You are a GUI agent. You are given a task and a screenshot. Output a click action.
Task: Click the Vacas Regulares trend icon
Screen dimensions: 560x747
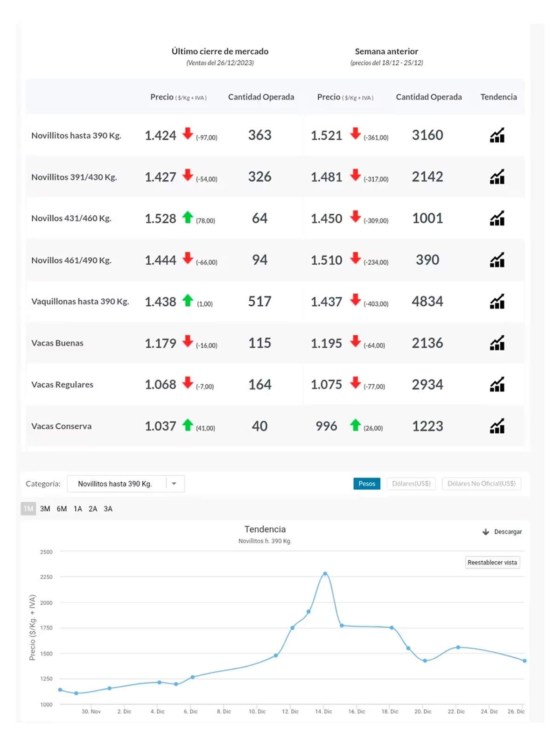click(x=497, y=385)
